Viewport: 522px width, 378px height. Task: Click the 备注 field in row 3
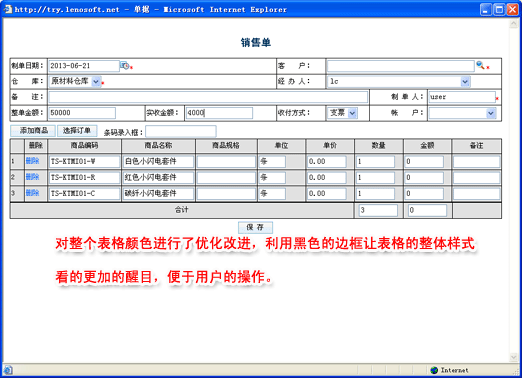(477, 194)
